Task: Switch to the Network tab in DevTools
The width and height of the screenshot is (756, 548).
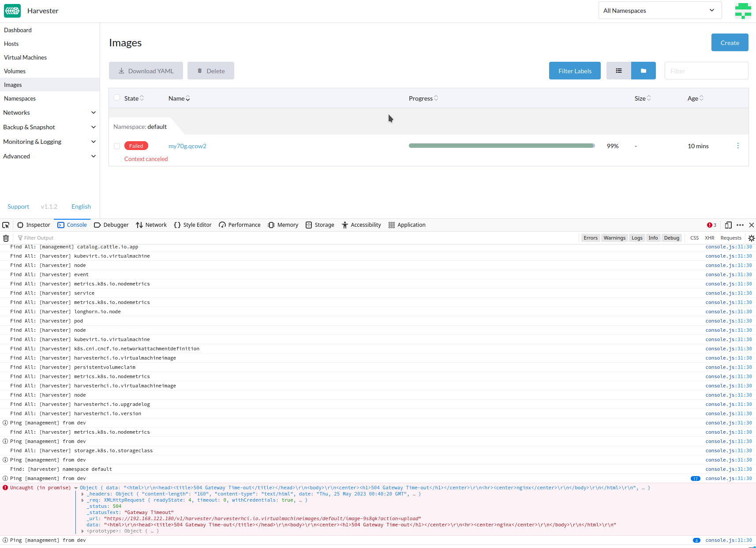Action: [x=151, y=225]
